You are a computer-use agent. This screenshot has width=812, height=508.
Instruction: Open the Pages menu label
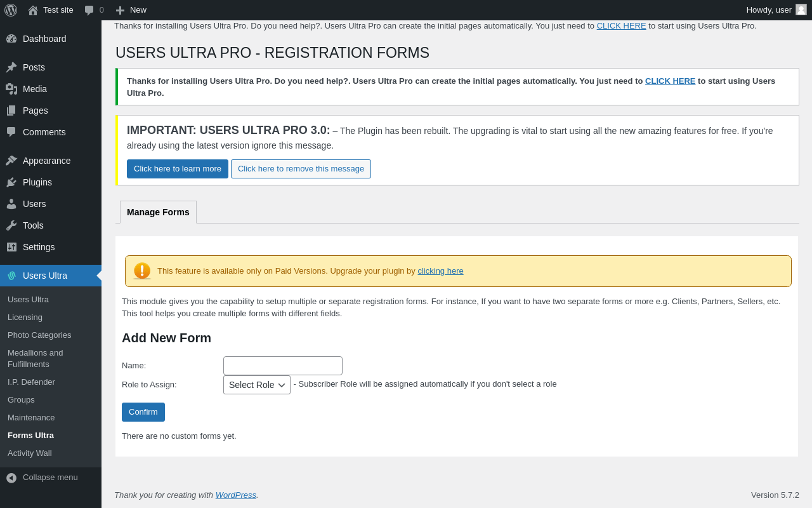[36, 110]
